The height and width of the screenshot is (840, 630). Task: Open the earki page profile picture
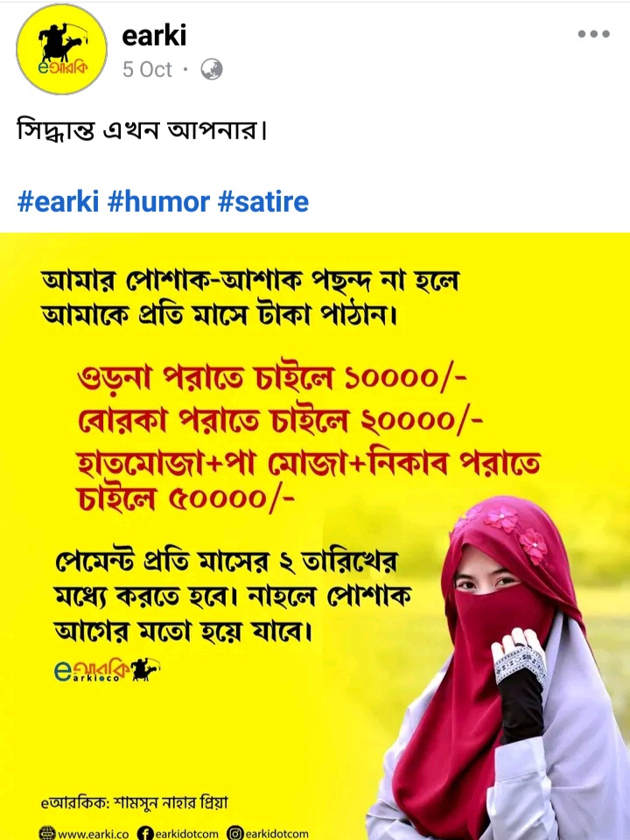coord(61,49)
